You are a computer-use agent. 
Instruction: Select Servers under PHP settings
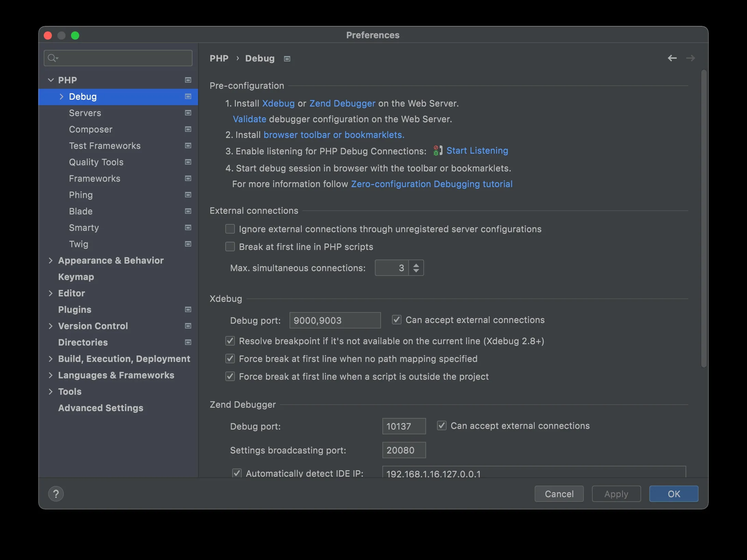[85, 113]
